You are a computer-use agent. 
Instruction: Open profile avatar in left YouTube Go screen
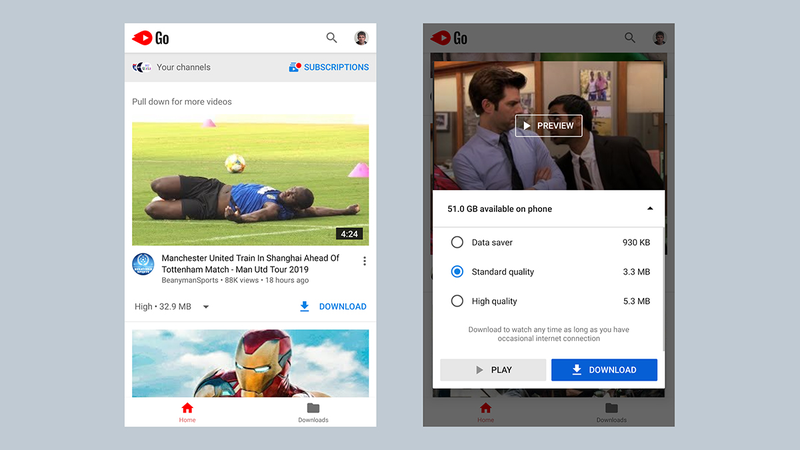(361, 38)
